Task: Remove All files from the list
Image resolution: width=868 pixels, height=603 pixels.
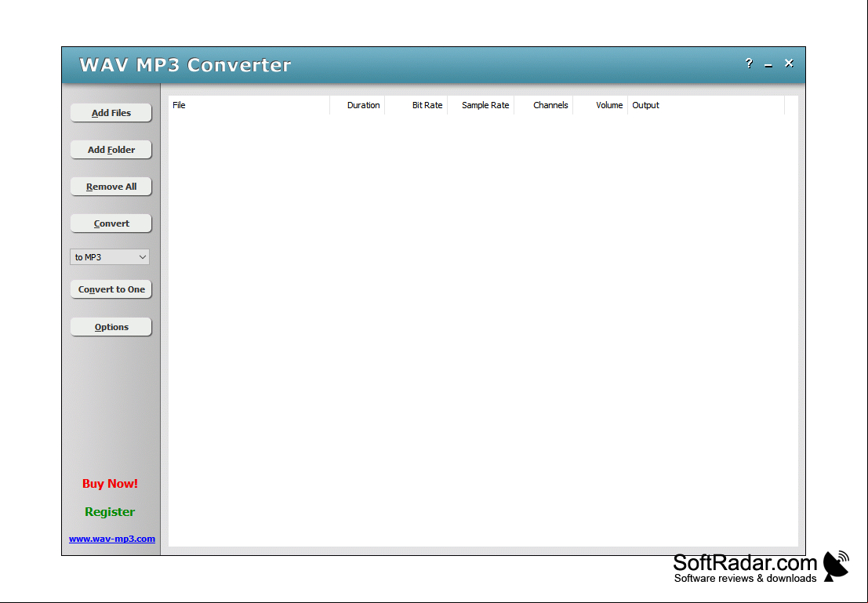Action: pyautogui.click(x=111, y=187)
